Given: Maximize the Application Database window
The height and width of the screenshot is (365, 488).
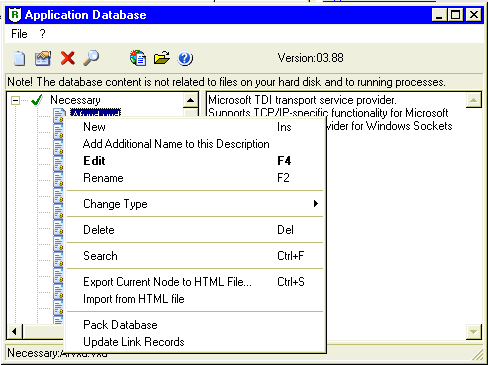Looking at the screenshot, I should click(456, 15).
